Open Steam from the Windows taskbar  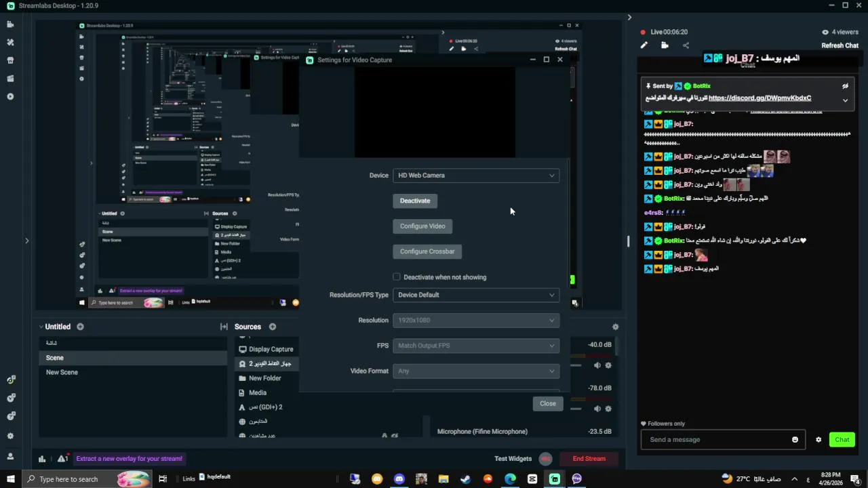click(x=465, y=479)
